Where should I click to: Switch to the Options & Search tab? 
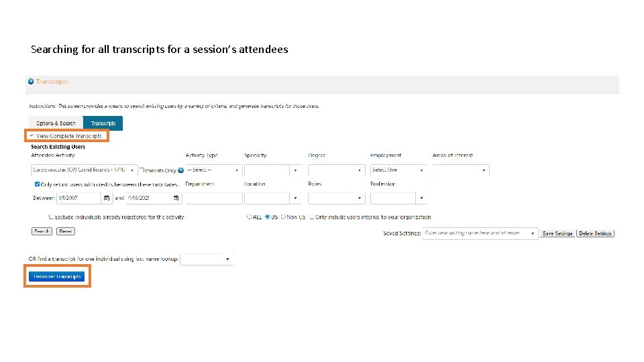[56, 123]
